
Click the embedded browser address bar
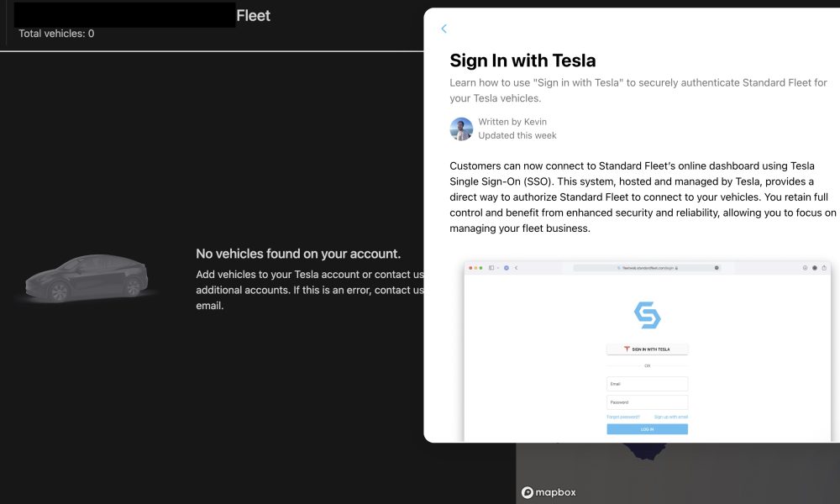point(647,268)
